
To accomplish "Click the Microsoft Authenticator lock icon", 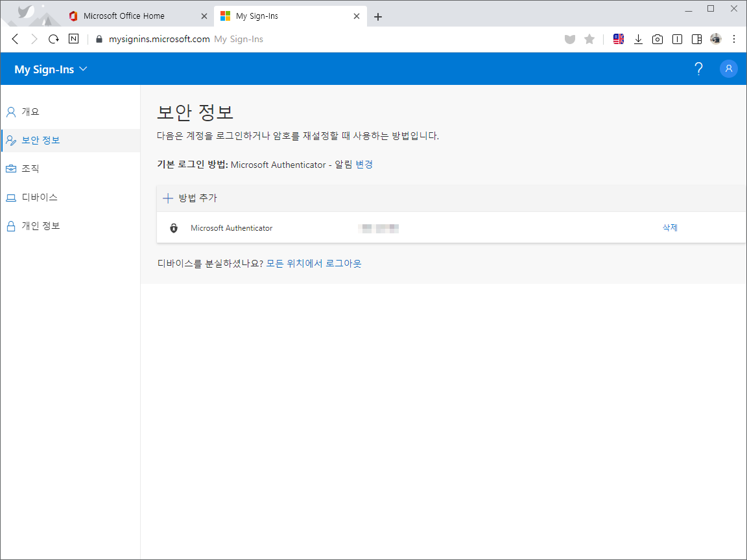I will (174, 228).
